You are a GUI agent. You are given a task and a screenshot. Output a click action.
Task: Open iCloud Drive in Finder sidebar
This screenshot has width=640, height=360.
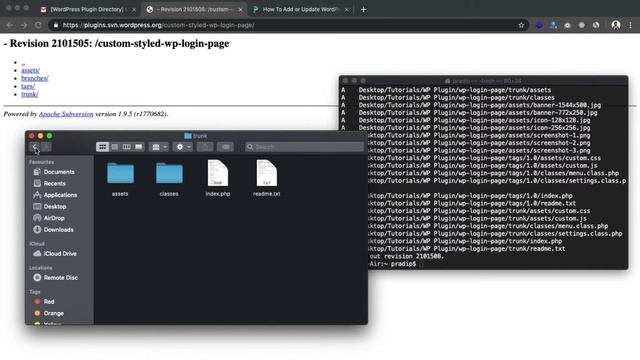(x=60, y=253)
